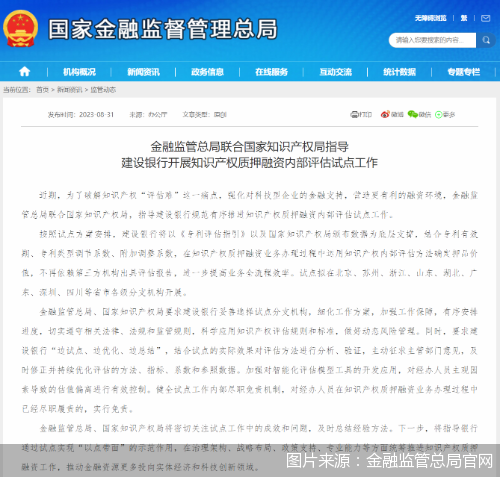500x477 pixels.
Task: Click the publish date 2023-08-31 text
Action: (97, 115)
